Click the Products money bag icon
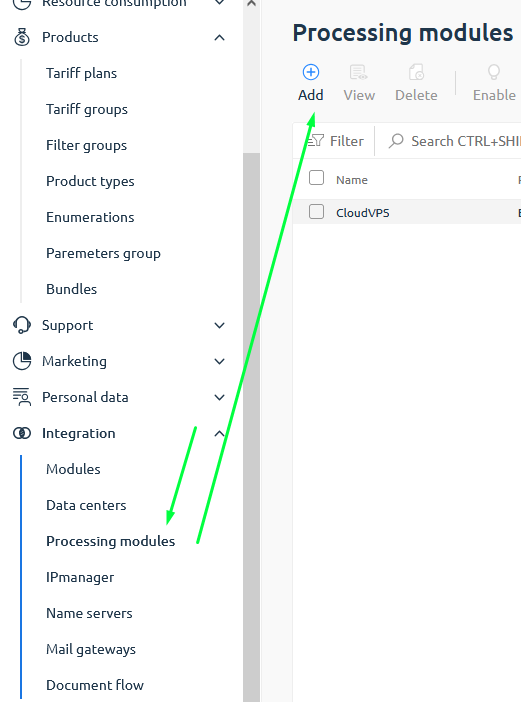Viewport: 521px width, 702px height. [x=21, y=37]
